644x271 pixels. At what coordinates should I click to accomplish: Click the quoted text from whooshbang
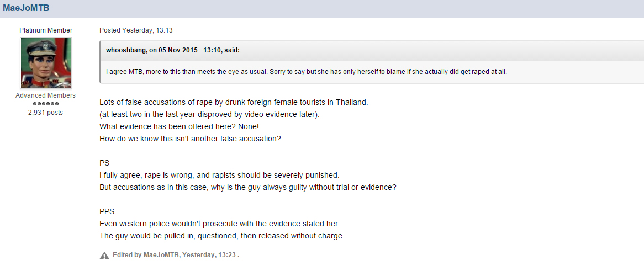307,72
